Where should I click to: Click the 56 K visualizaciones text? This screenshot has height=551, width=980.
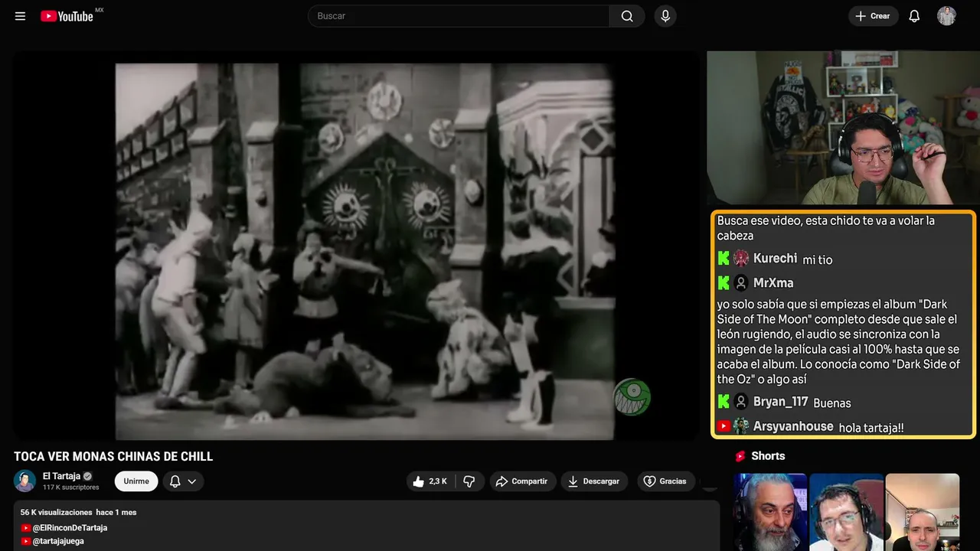coord(56,512)
